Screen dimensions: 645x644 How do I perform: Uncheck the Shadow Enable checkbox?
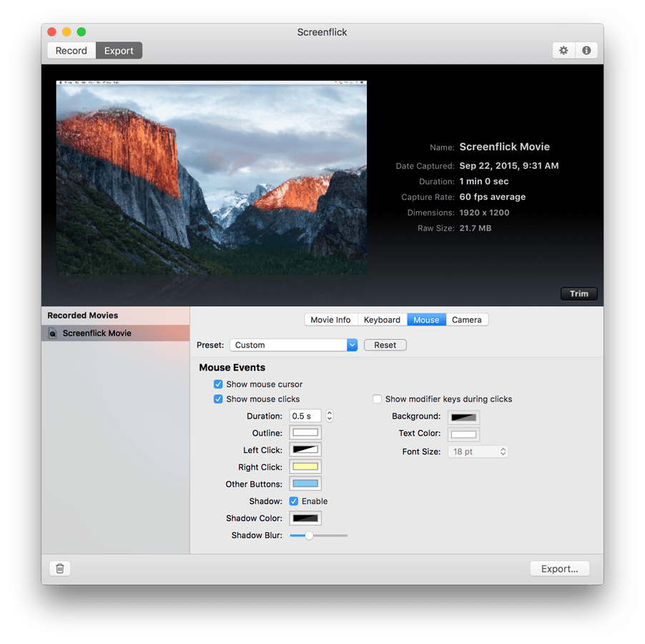coord(294,502)
